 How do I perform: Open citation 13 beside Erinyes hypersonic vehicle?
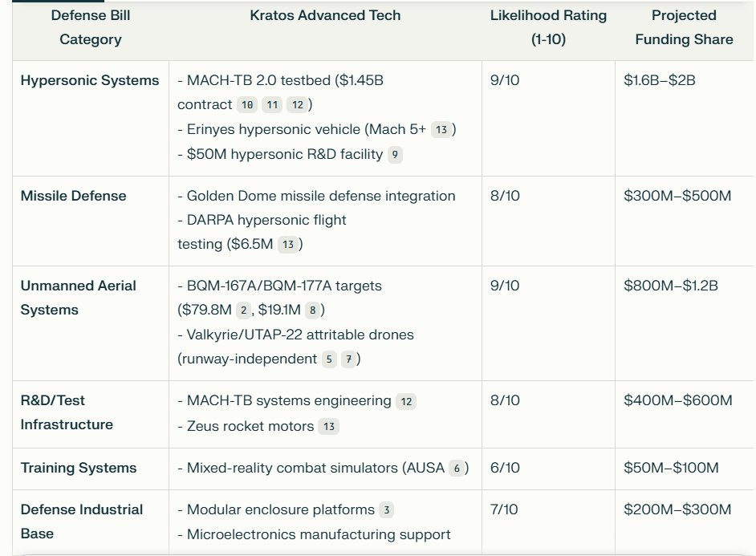click(441, 130)
